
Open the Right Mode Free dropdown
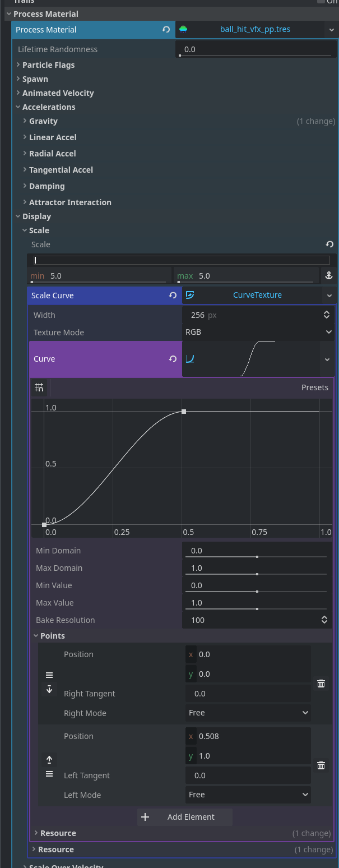[x=248, y=713]
